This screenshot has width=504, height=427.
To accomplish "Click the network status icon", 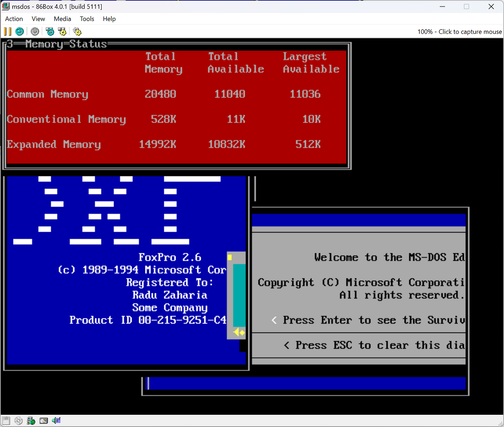I will tap(31, 421).
